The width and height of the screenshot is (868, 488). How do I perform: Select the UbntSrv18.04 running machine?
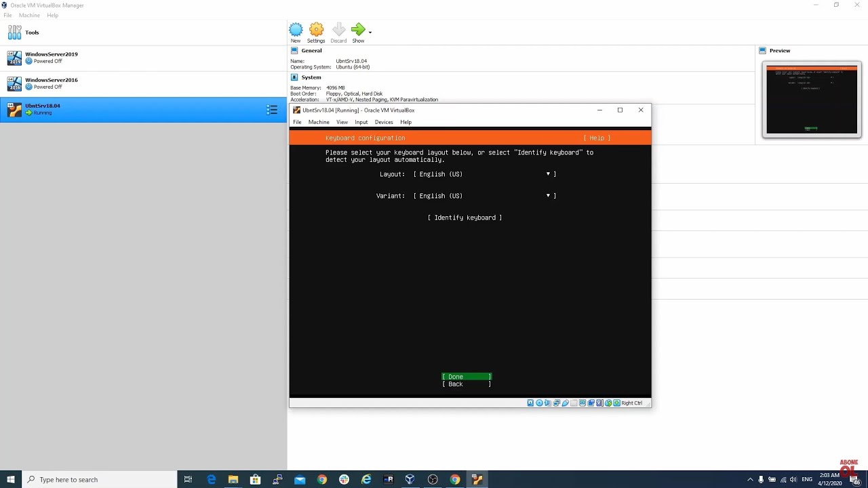tap(143, 109)
